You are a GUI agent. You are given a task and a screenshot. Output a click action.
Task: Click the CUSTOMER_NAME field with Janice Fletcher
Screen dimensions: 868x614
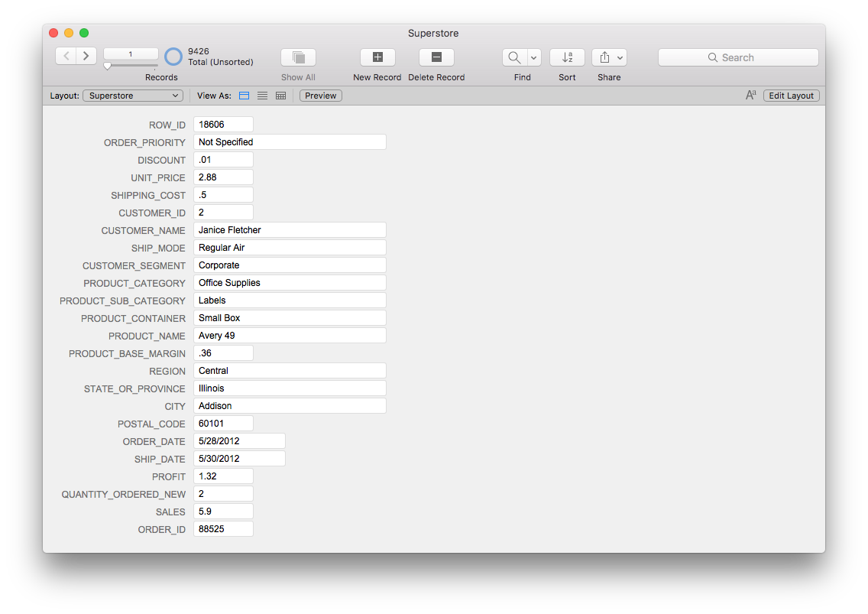tap(290, 230)
